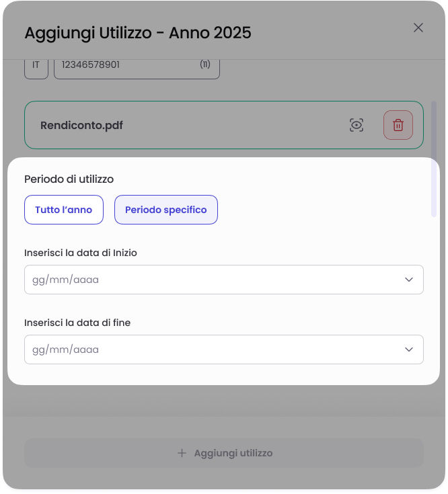The height and width of the screenshot is (494, 448).
Task: Delete Rendiconto.pdf using the trash icon
Action: point(398,125)
